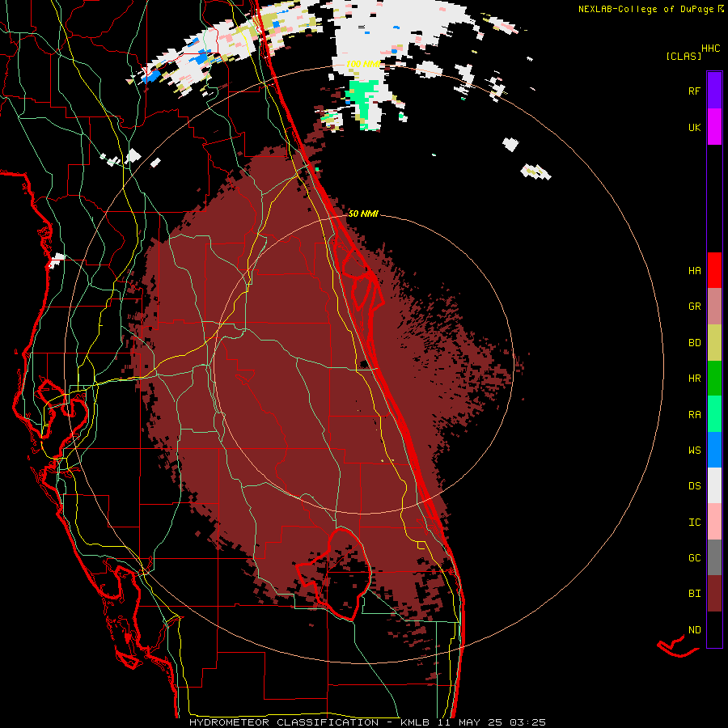Click the HA red legend swatch
The width and height of the screenshot is (728, 728).
(714, 270)
